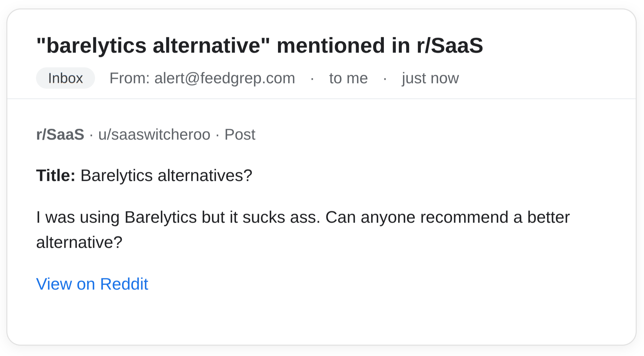
Task: Select the email subject about barelytics alternative
Action: click(260, 45)
